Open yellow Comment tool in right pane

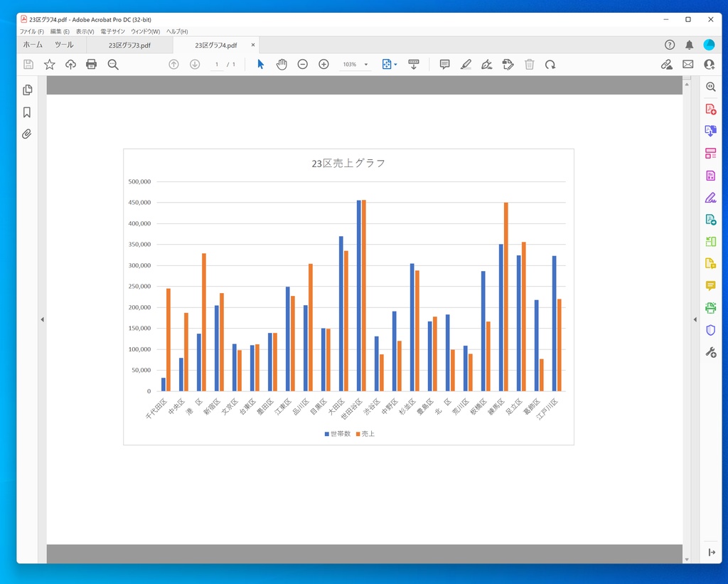[711, 286]
